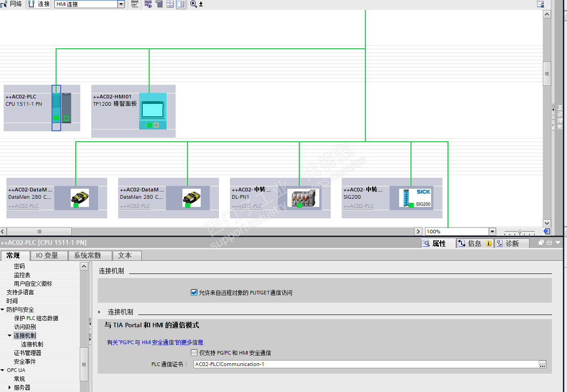Screen dimensions: 567x392
Task: Select the first DataMan 280 scanner icon
Action: [x=80, y=198]
